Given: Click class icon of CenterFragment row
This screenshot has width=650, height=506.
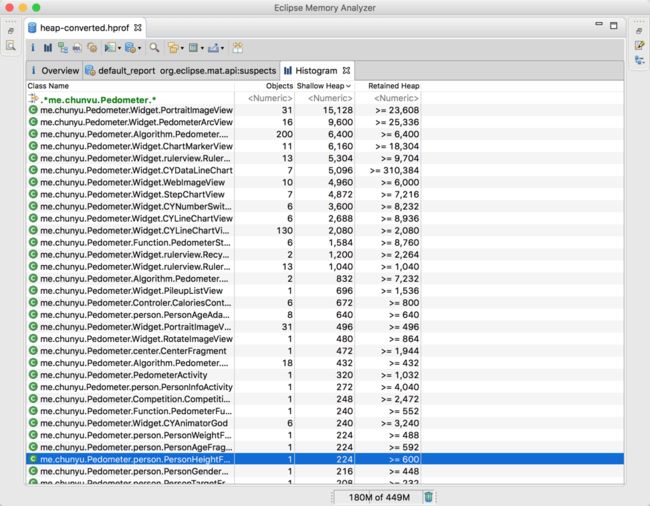Looking at the screenshot, I should [33, 351].
